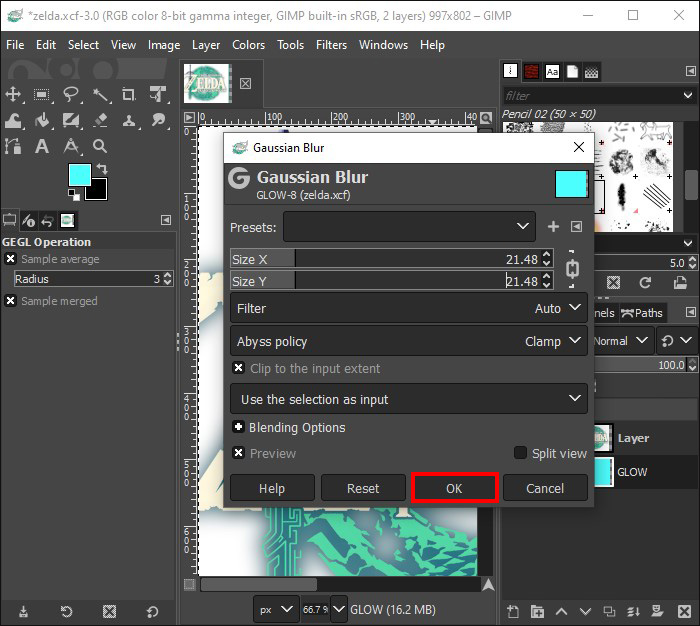The width and height of the screenshot is (700, 626).
Task: Save current settings as preset plus icon
Action: pyautogui.click(x=553, y=226)
